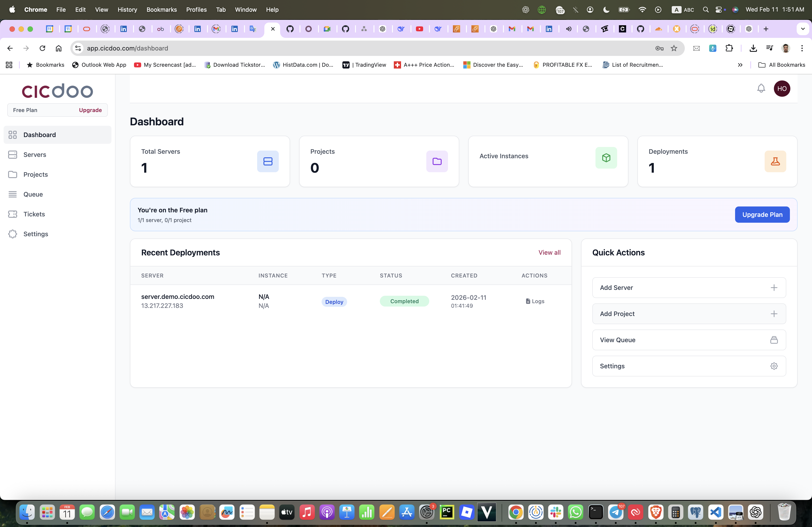Screen dimensions: 812x527
Task: Expand the hidden bookmarks chevron
Action: pos(740,65)
